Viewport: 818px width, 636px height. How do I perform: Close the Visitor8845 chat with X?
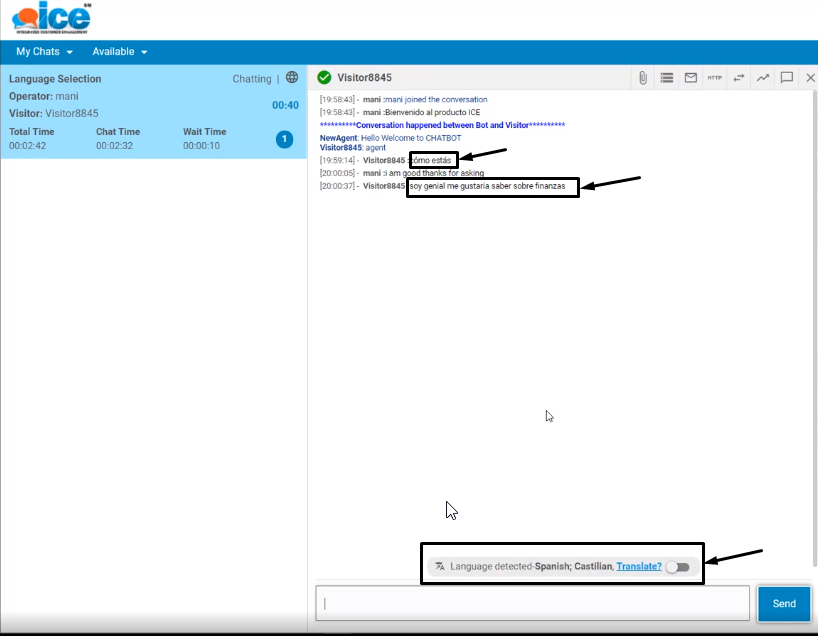pos(810,78)
